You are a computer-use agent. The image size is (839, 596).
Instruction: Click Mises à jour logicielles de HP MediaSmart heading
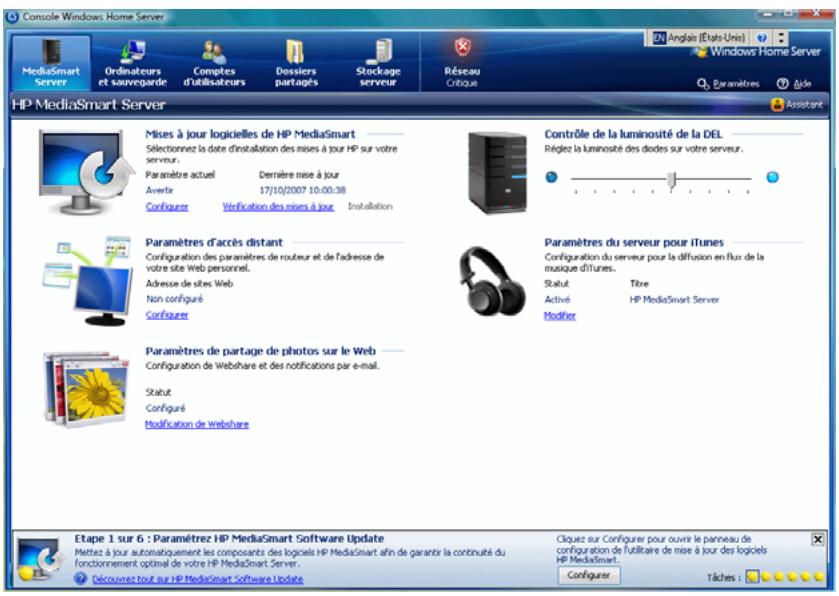pos(250,134)
